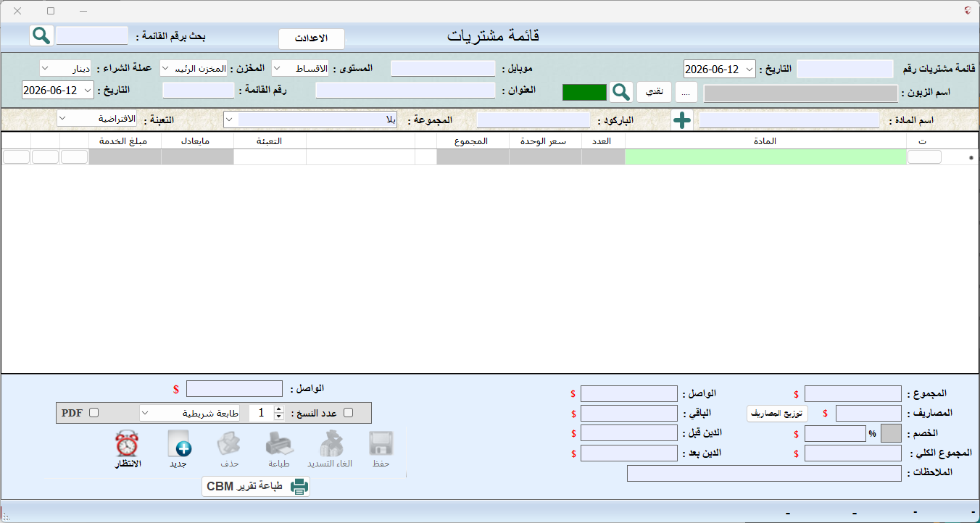The image size is (980, 523).
Task: Click the المادة column header
Action: click(765, 141)
